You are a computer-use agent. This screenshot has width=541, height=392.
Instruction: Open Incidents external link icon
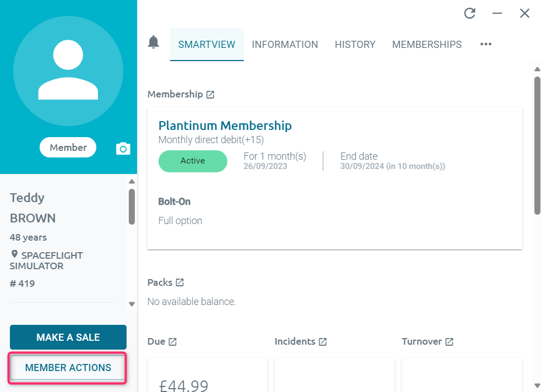(323, 341)
